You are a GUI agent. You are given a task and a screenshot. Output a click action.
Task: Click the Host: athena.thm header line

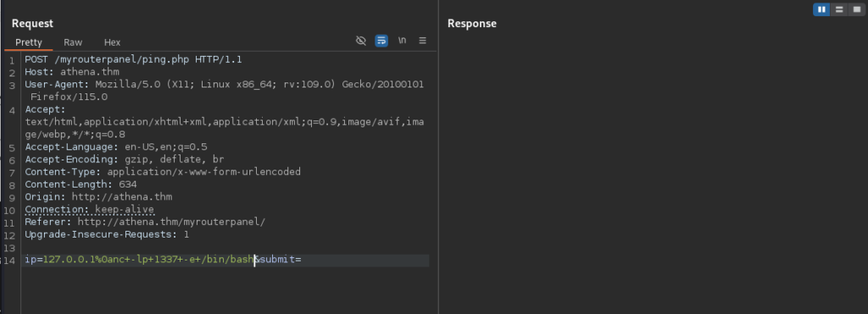72,72
